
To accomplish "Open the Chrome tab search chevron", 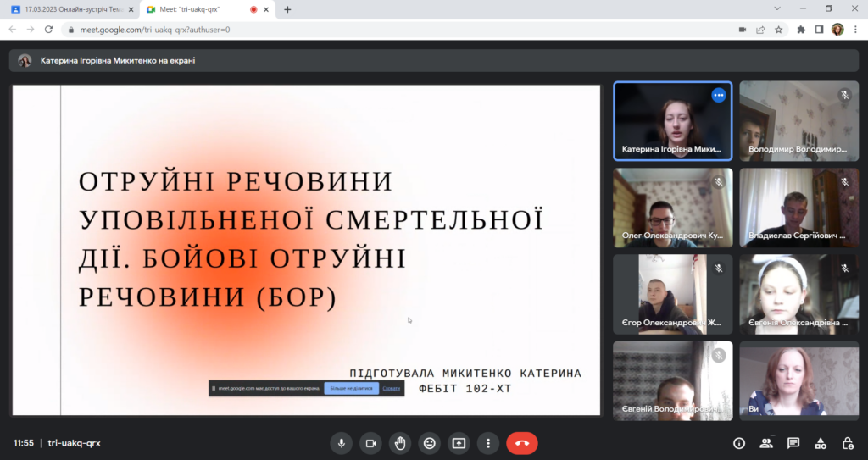I will (x=778, y=8).
